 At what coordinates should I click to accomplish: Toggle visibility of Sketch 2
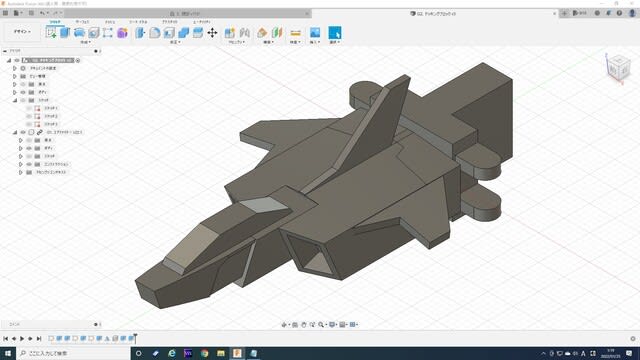[x=29, y=116]
